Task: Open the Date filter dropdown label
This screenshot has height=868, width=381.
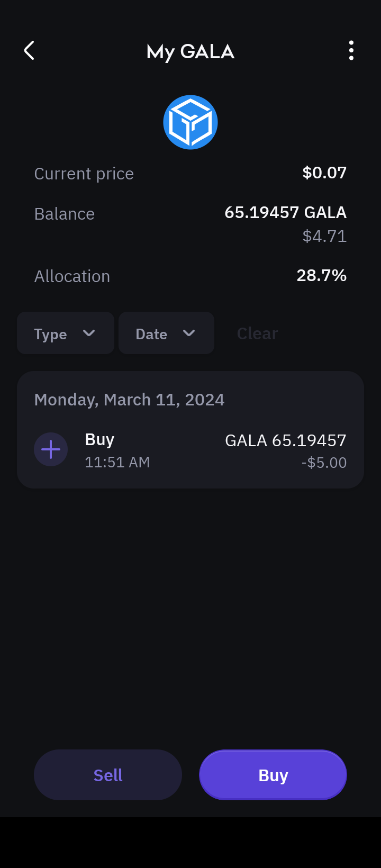Action: [151, 334]
